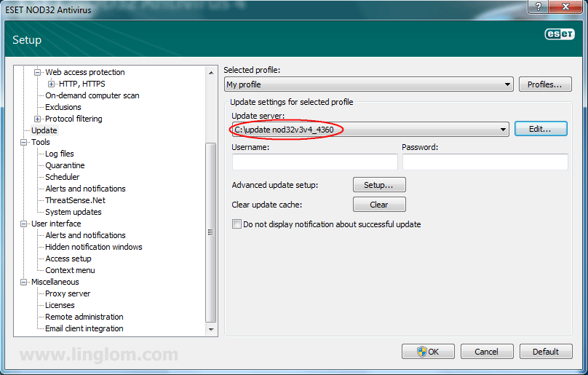Screen dimensions: 588x375
Task: Select On-demand computer scan
Action: point(92,95)
